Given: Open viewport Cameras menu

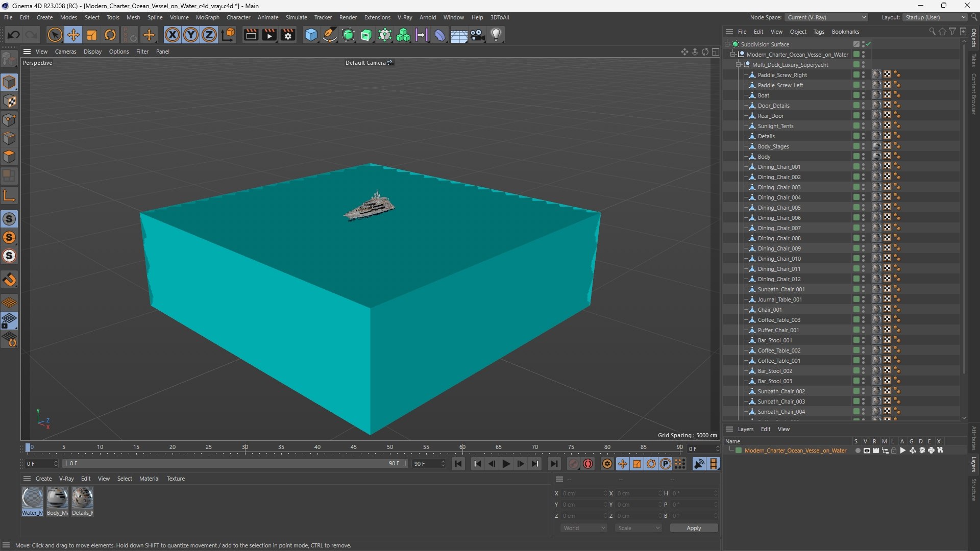Looking at the screenshot, I should [x=65, y=52].
